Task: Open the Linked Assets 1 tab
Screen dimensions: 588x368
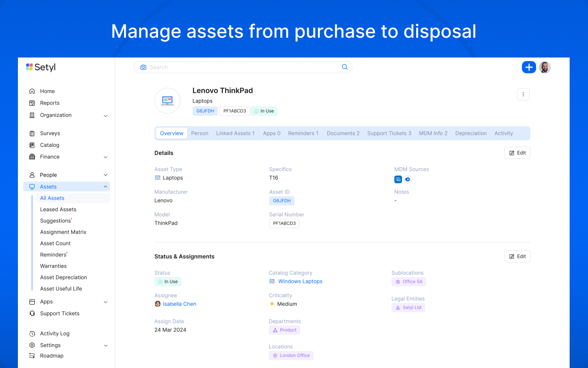Action: [235, 133]
